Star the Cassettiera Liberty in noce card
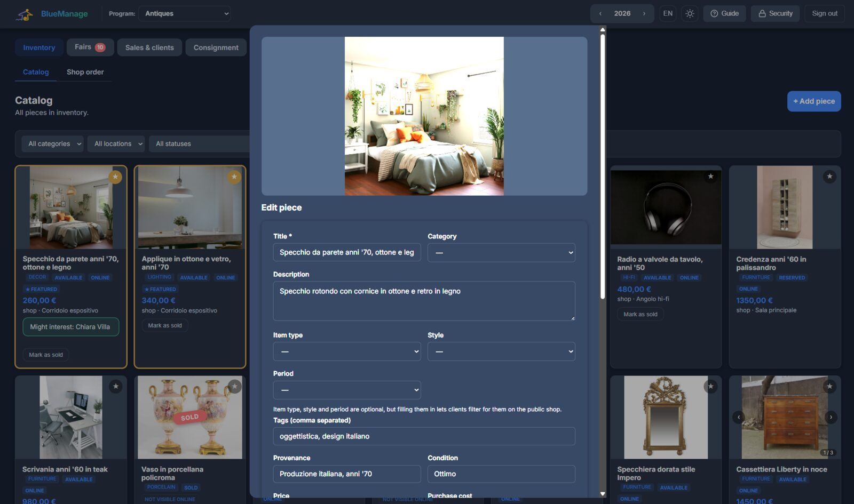Viewport: 854px width, 504px height. point(829,386)
